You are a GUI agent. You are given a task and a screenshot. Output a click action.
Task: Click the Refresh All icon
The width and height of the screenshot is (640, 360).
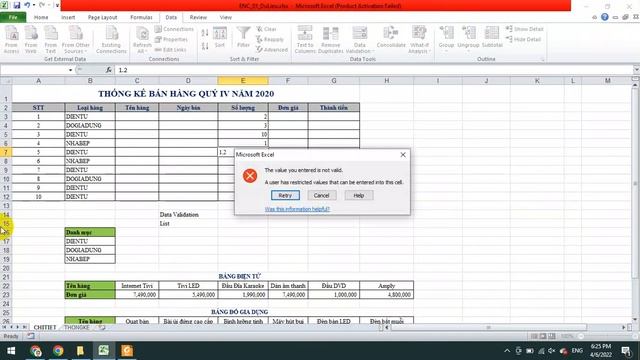(142, 39)
